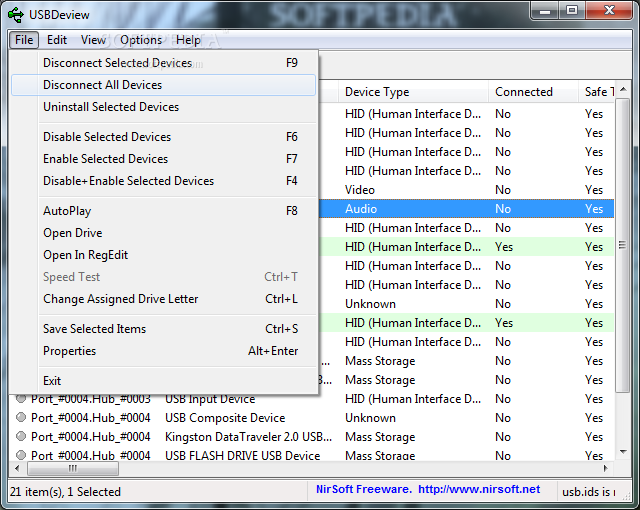The width and height of the screenshot is (640, 510).
Task: Choose Save Selected Items
Action: point(163,329)
